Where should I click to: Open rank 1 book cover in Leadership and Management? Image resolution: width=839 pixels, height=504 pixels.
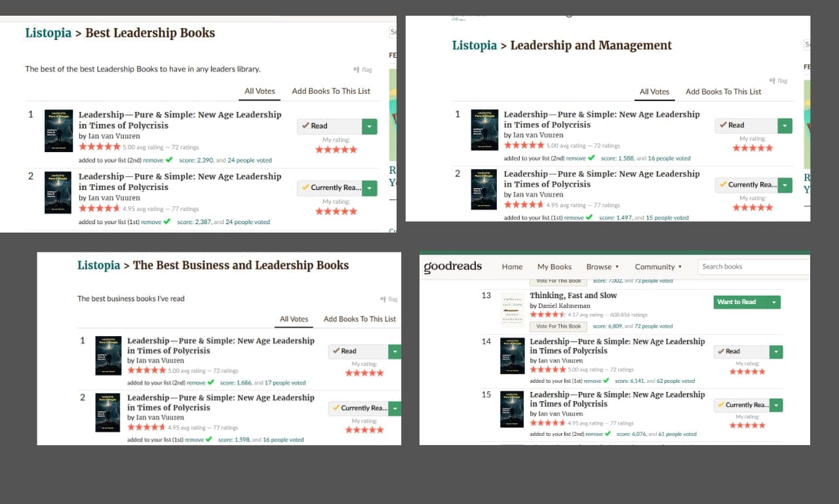click(x=484, y=130)
